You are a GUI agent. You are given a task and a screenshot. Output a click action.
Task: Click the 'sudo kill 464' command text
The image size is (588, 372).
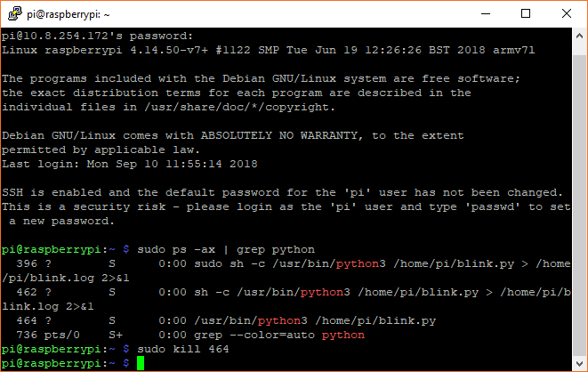(183, 349)
